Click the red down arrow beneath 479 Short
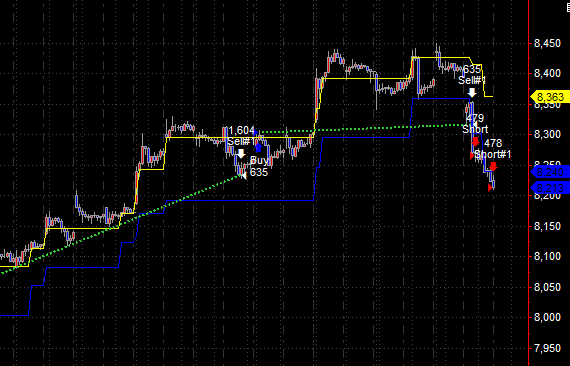The width and height of the screenshot is (570, 366). pos(475,141)
